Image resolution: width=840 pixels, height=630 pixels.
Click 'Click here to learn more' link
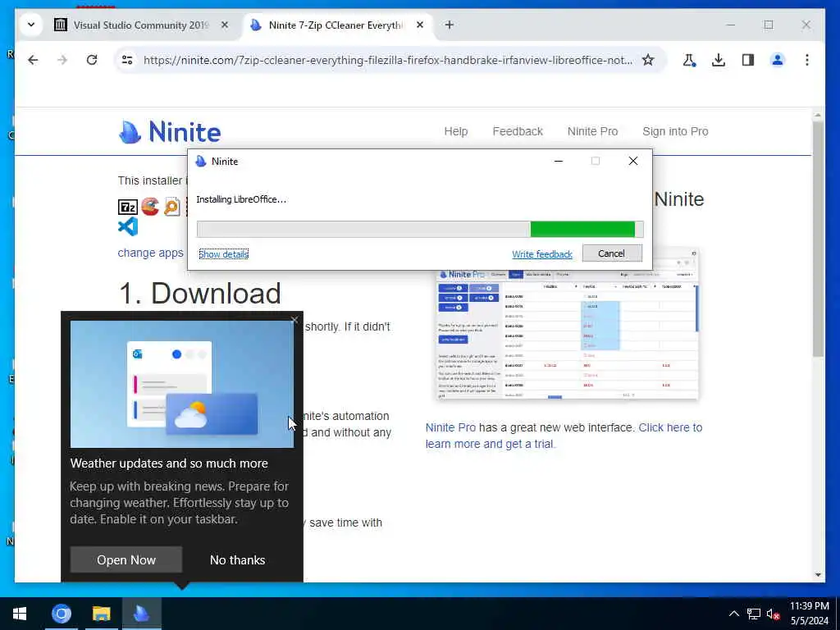(564, 436)
